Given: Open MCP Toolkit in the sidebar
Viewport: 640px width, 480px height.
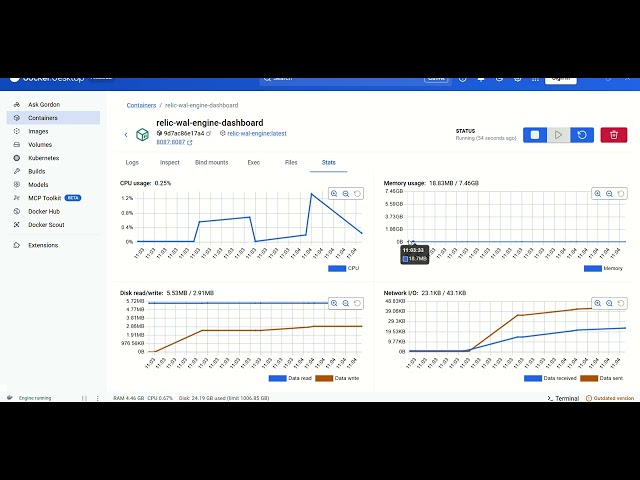Looking at the screenshot, I should point(53,198).
